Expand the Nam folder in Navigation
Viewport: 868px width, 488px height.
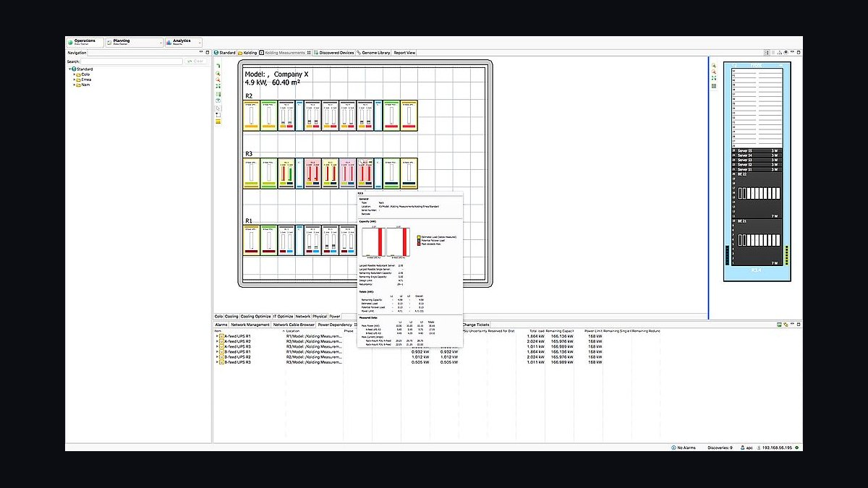click(74, 85)
